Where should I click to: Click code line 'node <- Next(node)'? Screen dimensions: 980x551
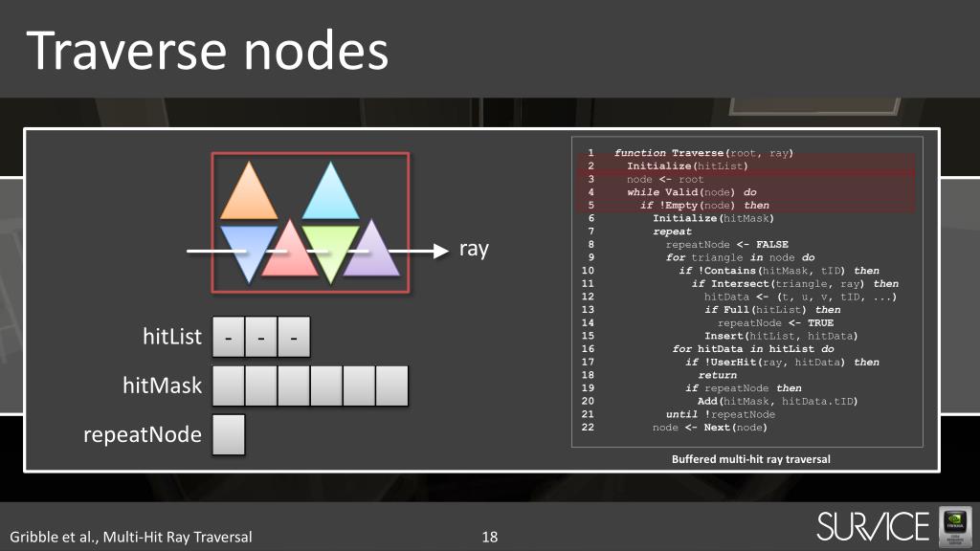(x=710, y=428)
